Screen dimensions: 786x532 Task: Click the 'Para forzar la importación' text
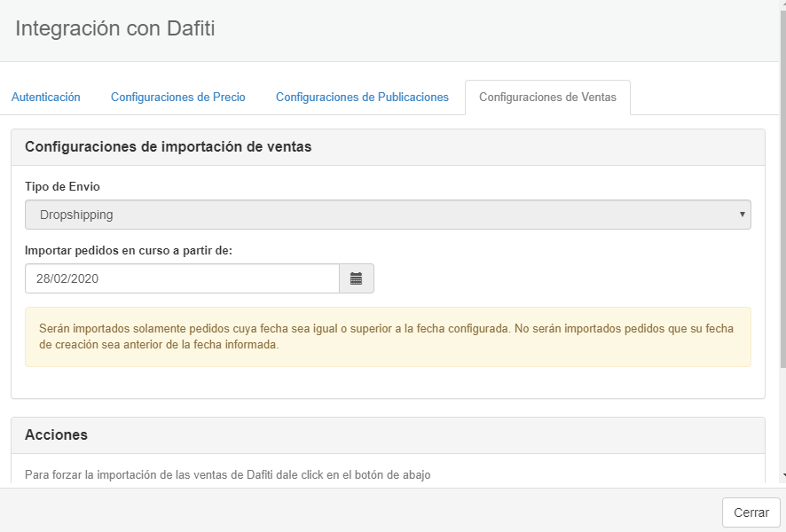228,475
